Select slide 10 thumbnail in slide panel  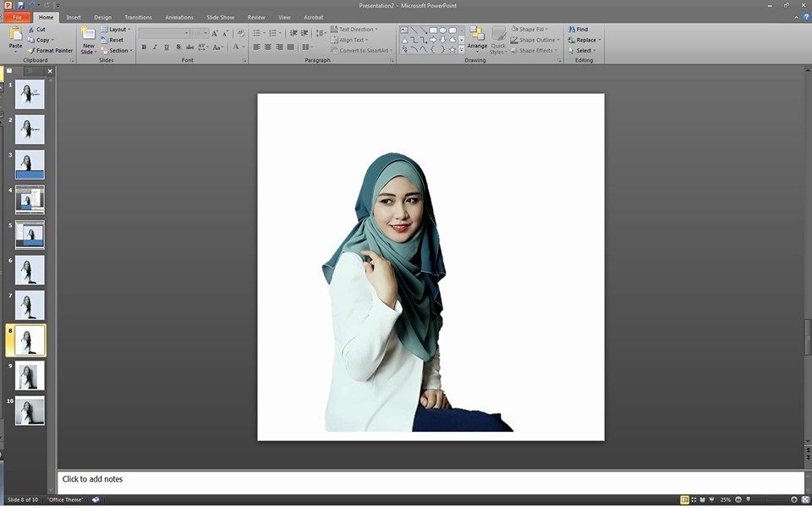pyautogui.click(x=30, y=411)
